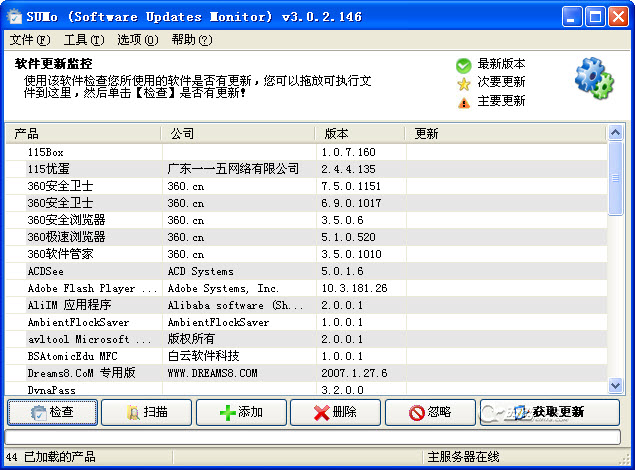Click the vertical scrollbar thumb

[616, 178]
